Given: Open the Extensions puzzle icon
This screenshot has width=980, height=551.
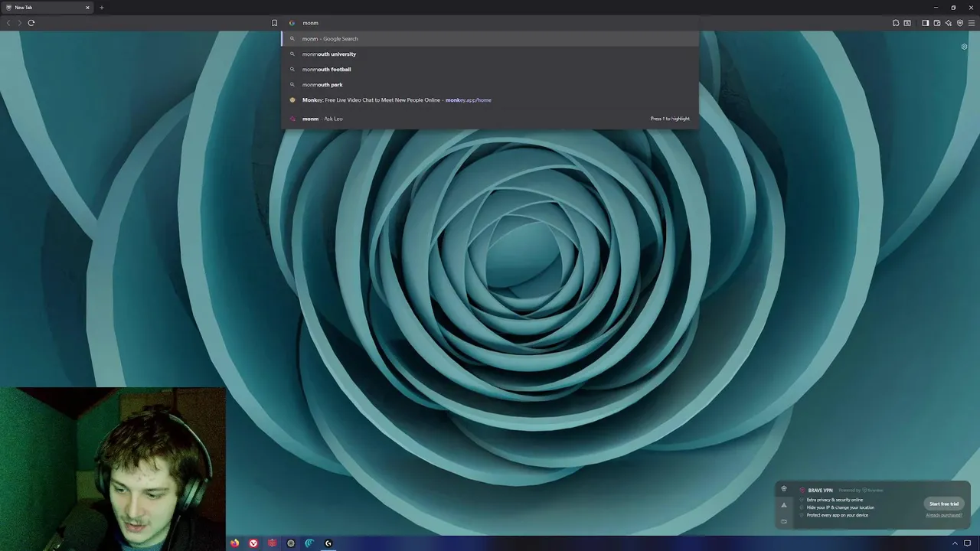Looking at the screenshot, I should 896,23.
